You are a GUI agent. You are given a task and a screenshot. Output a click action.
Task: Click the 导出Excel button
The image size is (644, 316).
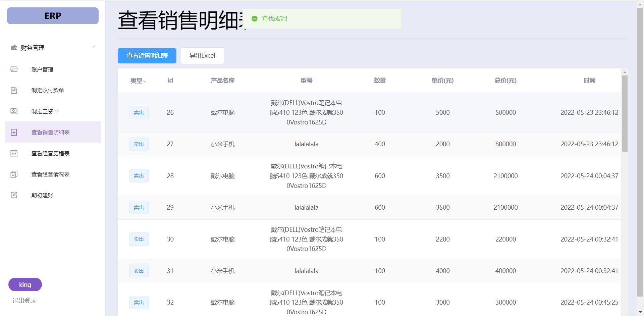pyautogui.click(x=202, y=56)
